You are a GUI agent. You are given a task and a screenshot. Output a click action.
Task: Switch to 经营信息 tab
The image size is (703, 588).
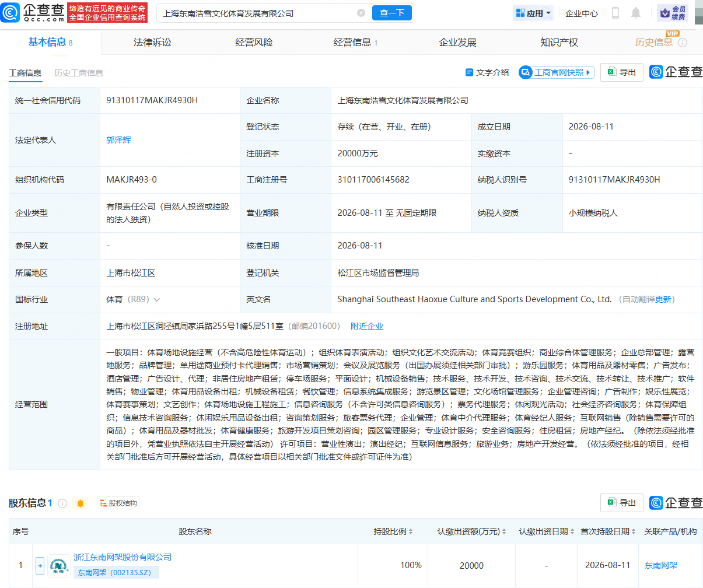coord(355,42)
